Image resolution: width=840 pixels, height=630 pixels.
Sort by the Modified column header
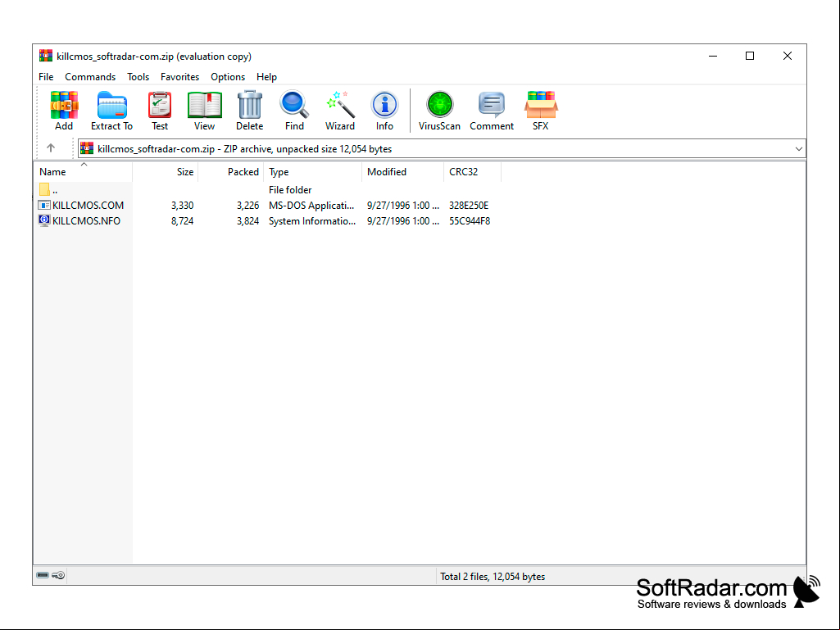pyautogui.click(x=403, y=171)
